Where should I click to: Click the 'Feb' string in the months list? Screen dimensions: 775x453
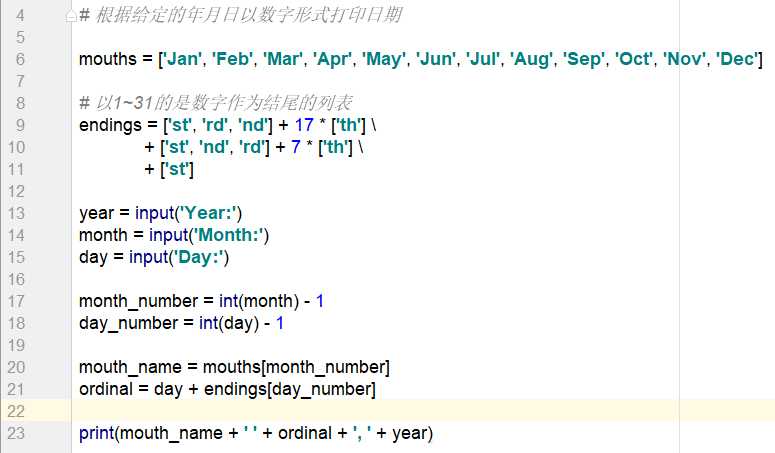coord(233,59)
